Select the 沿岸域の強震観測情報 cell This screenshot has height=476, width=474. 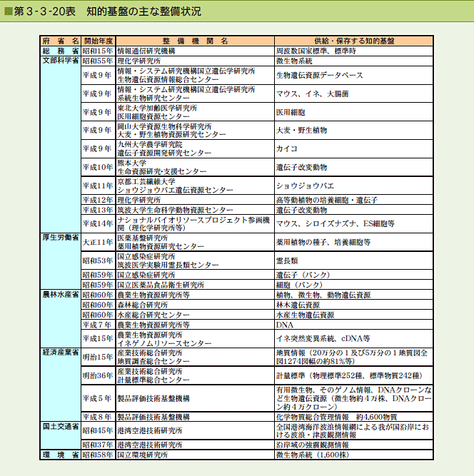[354, 445]
